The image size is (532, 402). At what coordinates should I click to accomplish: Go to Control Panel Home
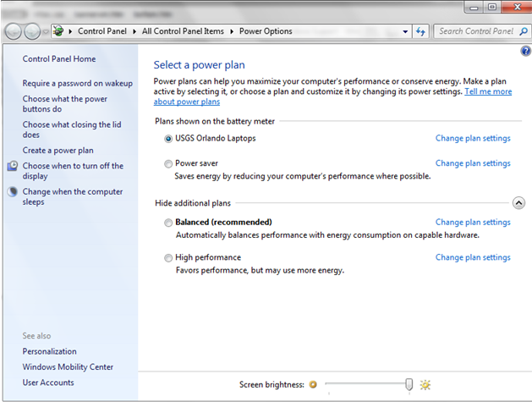[59, 58]
